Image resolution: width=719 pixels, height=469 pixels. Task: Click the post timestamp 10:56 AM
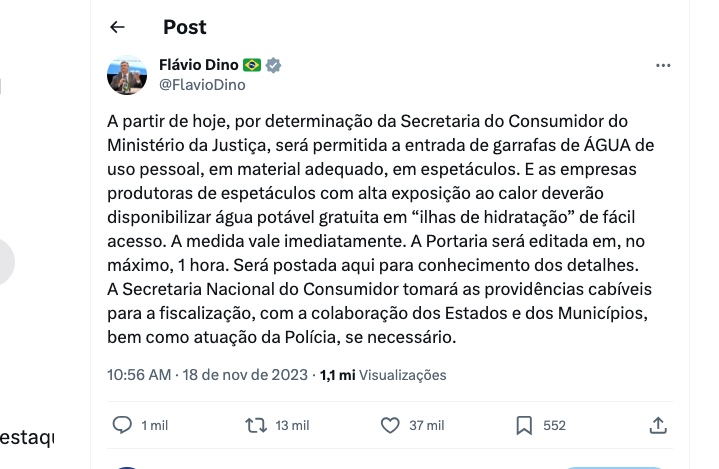pos(139,375)
